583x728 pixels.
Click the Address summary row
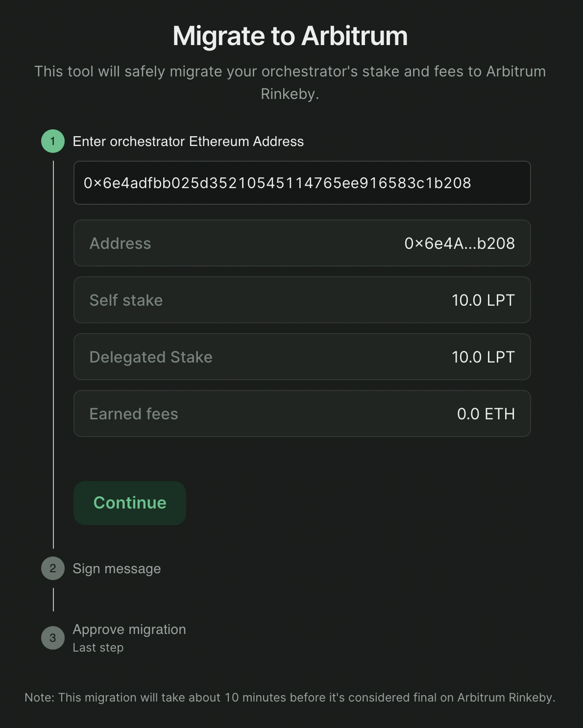click(x=302, y=243)
